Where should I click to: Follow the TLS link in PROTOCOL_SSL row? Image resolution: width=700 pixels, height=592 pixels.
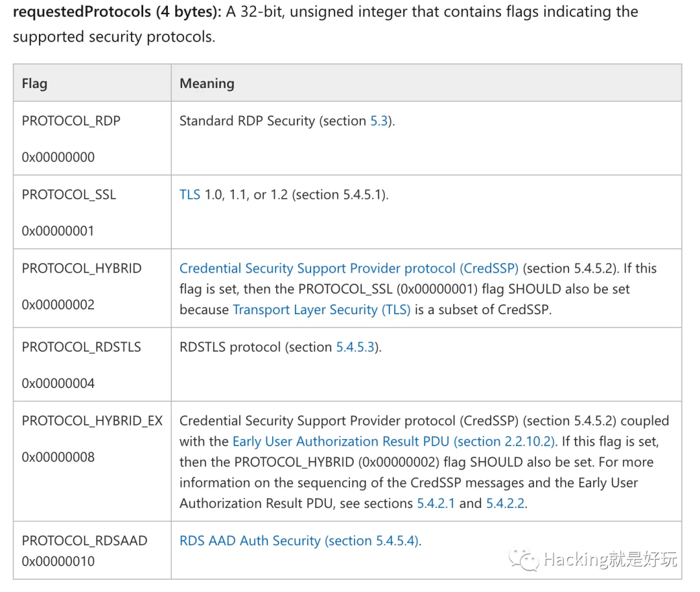pyautogui.click(x=190, y=195)
